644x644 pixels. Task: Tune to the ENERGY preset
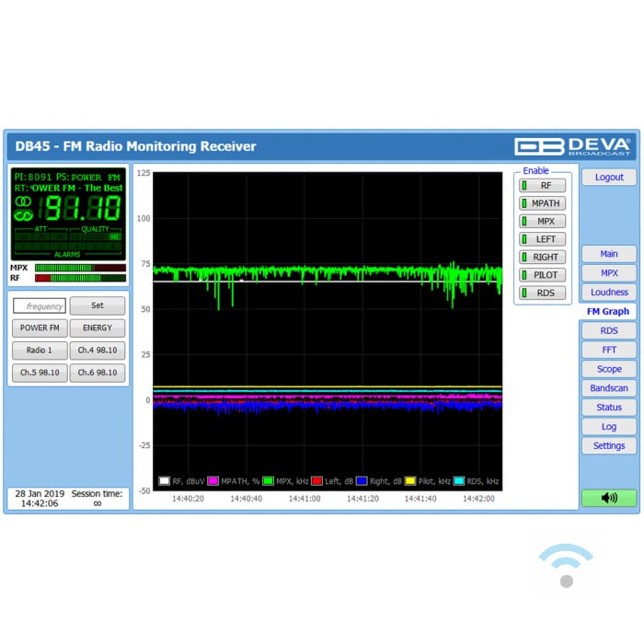pyautogui.click(x=98, y=328)
